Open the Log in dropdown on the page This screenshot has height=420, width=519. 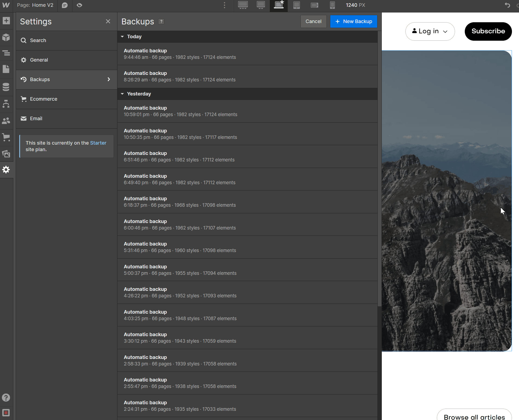pyautogui.click(x=430, y=31)
